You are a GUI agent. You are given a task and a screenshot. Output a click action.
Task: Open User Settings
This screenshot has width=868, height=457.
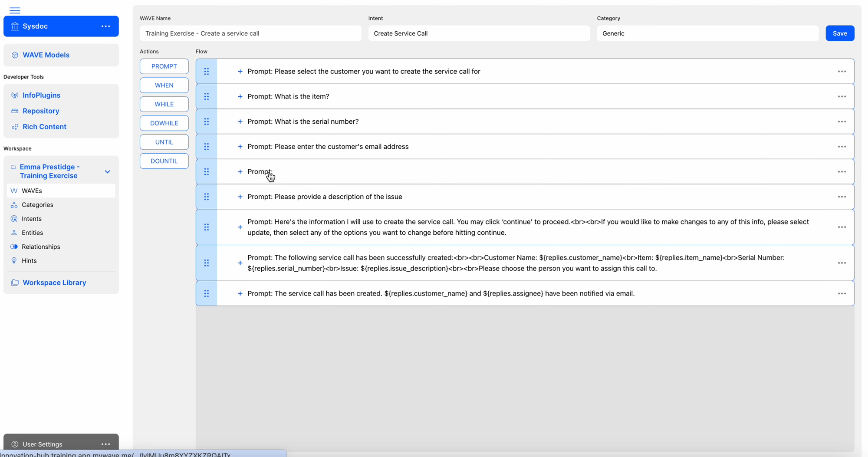pyautogui.click(x=43, y=444)
